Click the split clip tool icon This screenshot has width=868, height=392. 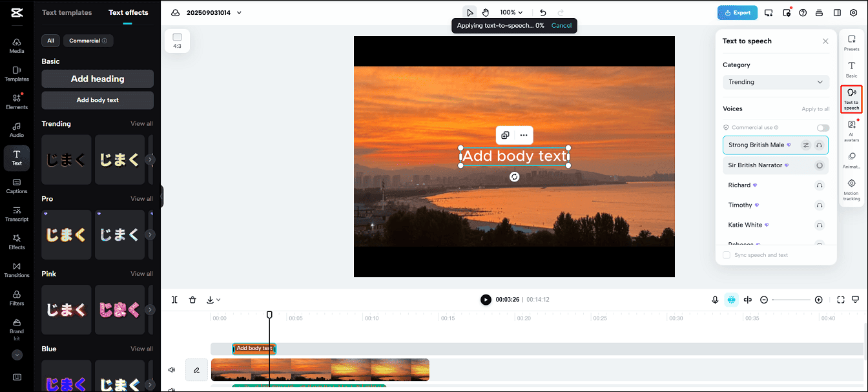coord(174,300)
